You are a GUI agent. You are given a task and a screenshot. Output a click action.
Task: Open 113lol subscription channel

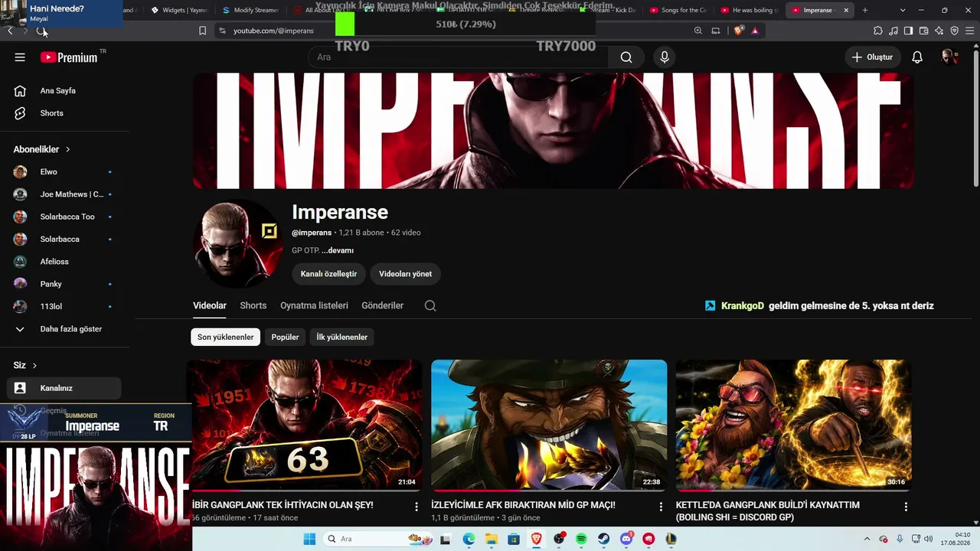(64, 306)
